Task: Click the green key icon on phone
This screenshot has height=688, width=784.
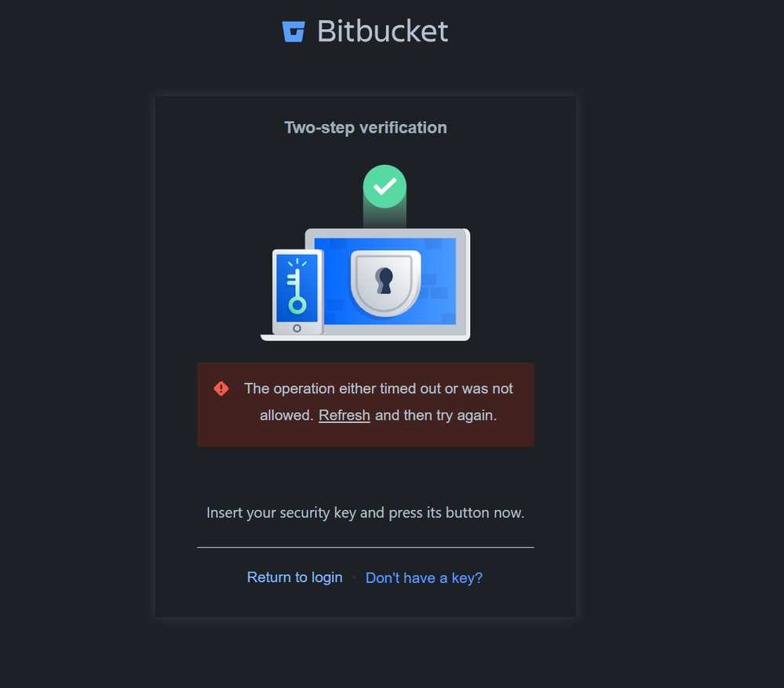Action: tap(297, 286)
